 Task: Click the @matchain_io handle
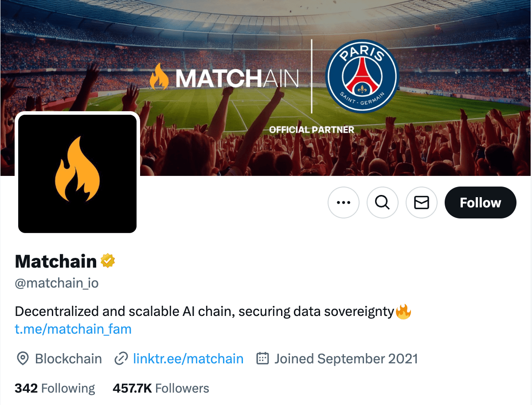point(57,283)
